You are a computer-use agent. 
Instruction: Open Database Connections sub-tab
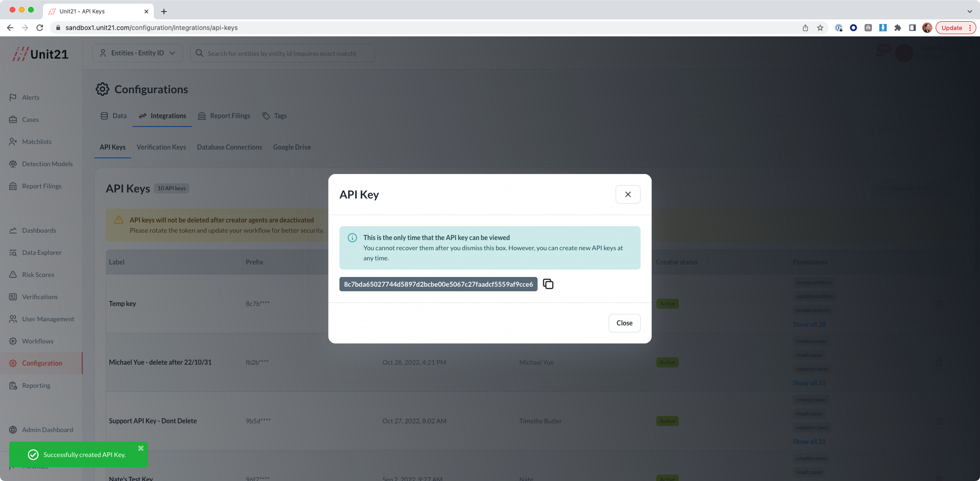[x=230, y=147]
